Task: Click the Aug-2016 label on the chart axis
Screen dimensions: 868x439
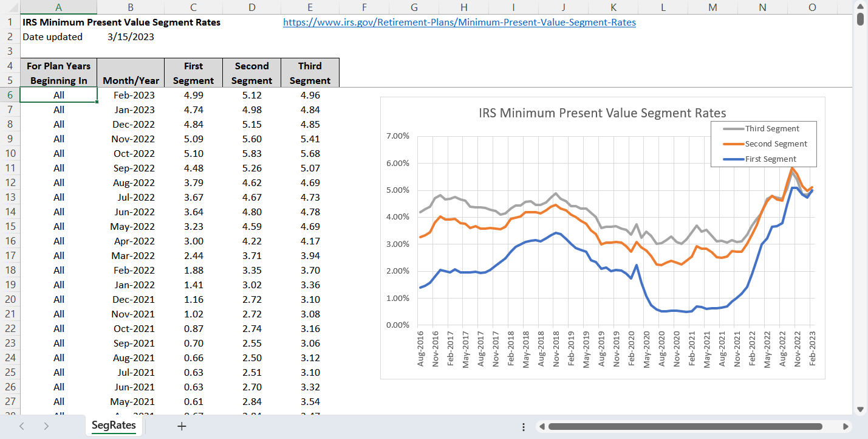Action: (420, 349)
